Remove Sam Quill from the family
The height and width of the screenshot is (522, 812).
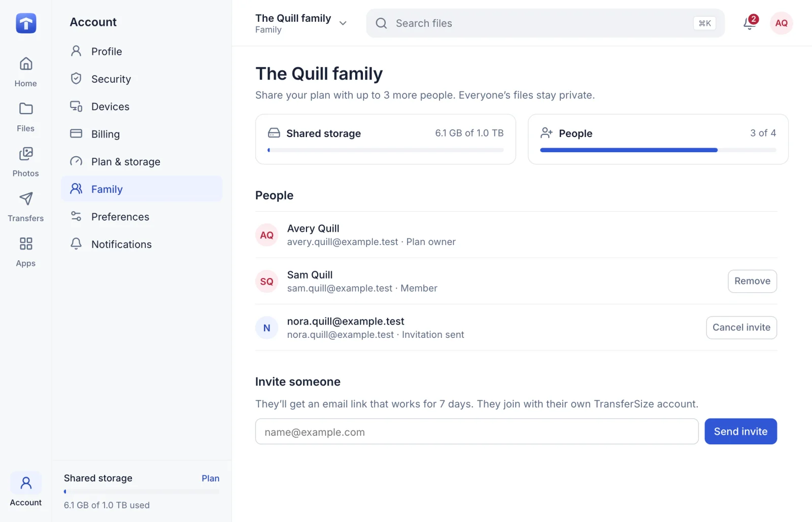[x=752, y=281]
